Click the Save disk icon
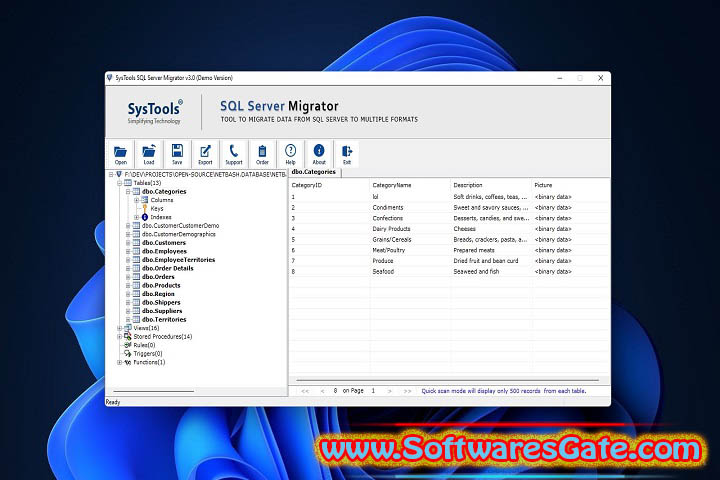 coord(177,154)
